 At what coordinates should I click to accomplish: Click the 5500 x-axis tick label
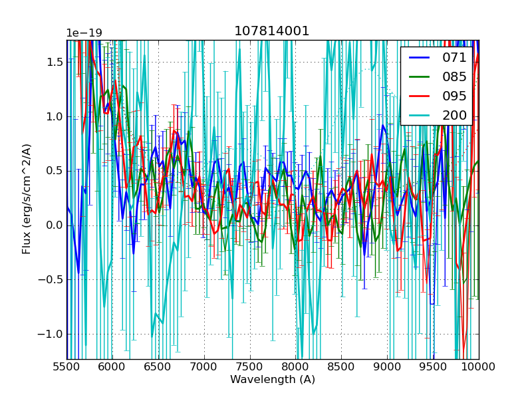(66, 367)
